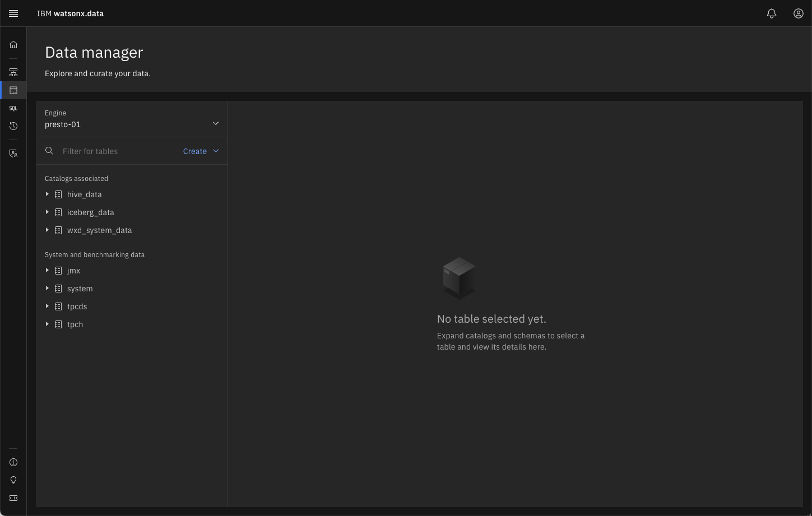
Task: Click search magnifier icon in filter
Action: point(49,151)
